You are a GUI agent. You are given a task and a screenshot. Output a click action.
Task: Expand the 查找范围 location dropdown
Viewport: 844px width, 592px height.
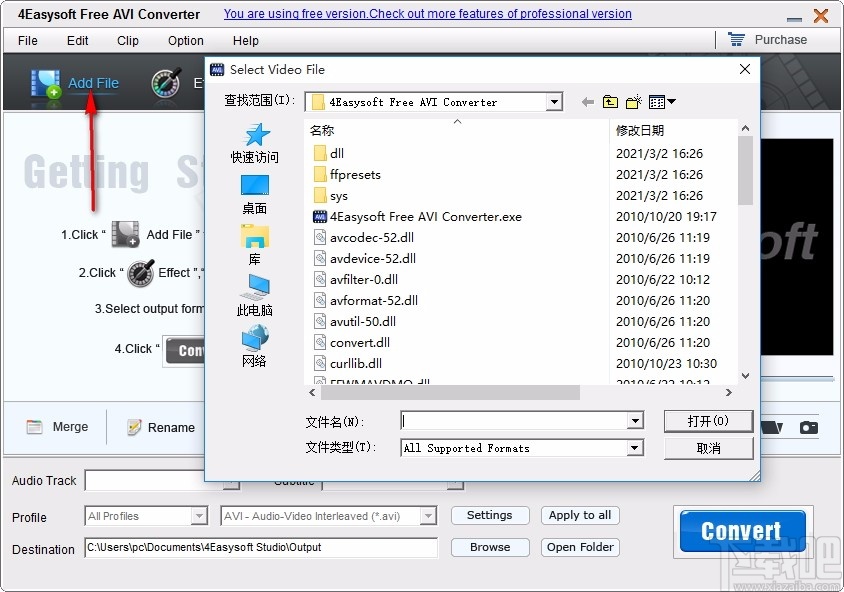click(x=553, y=101)
